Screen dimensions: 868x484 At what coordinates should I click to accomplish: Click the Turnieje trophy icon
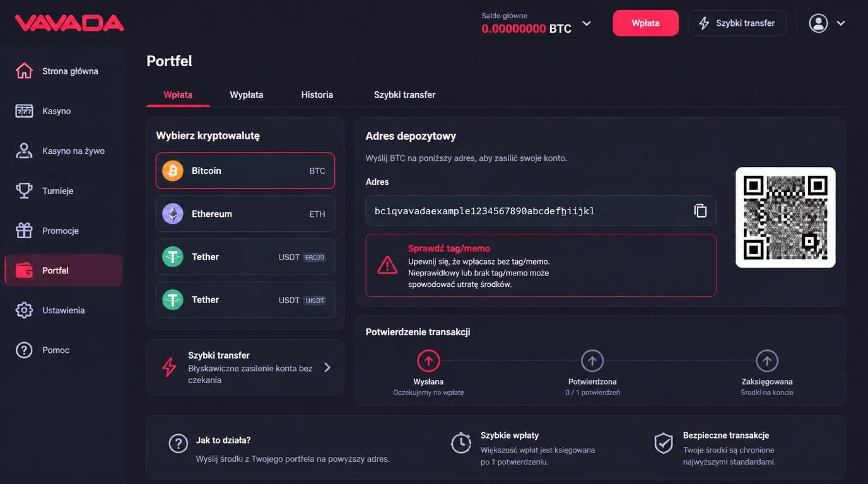pyautogui.click(x=24, y=190)
